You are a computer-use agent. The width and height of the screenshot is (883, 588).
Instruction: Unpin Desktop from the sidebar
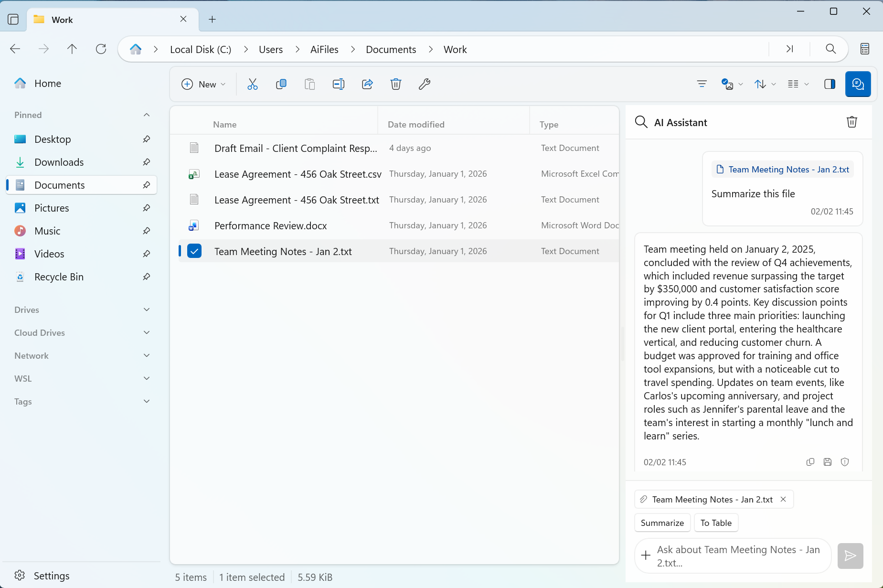point(147,139)
